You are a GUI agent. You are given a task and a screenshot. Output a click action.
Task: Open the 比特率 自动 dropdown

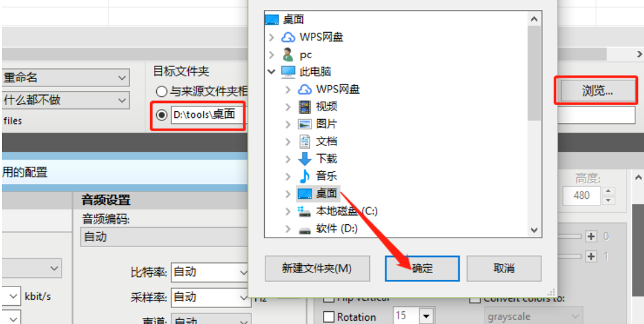210,272
